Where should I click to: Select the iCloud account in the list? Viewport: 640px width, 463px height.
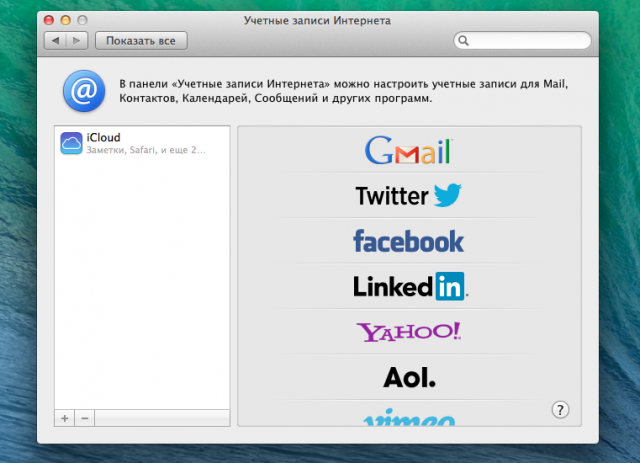click(x=142, y=143)
